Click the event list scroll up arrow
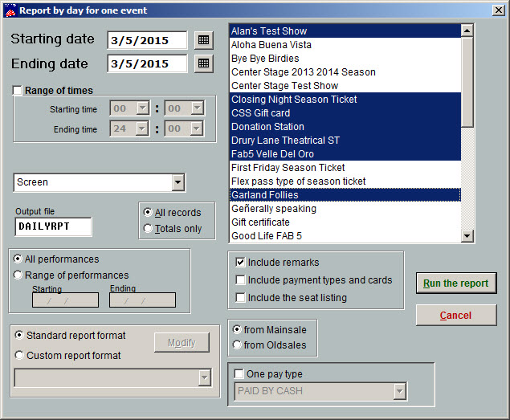Viewport: 510px width, 420px height. coord(467,31)
